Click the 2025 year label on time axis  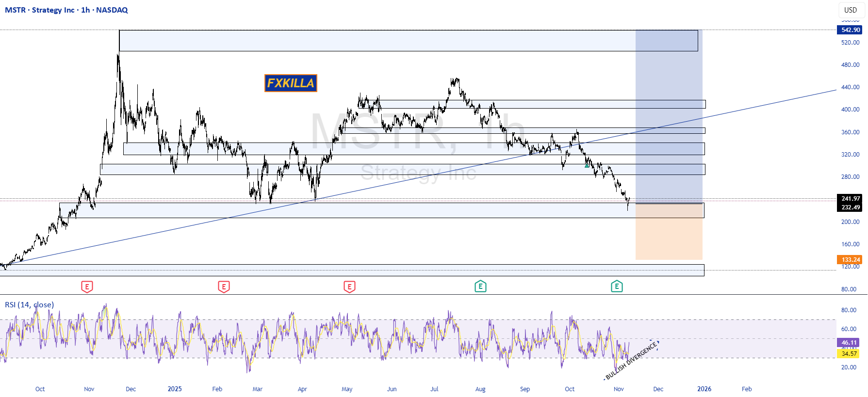pos(175,389)
